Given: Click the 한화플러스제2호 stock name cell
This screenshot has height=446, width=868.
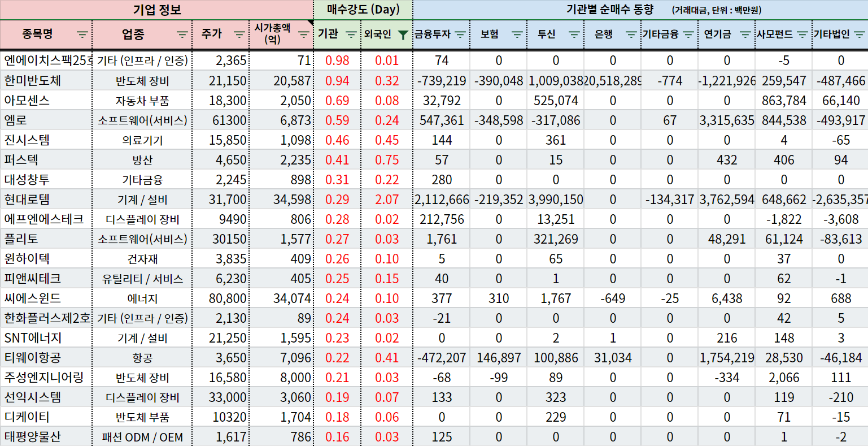Looking at the screenshot, I should [46, 318].
